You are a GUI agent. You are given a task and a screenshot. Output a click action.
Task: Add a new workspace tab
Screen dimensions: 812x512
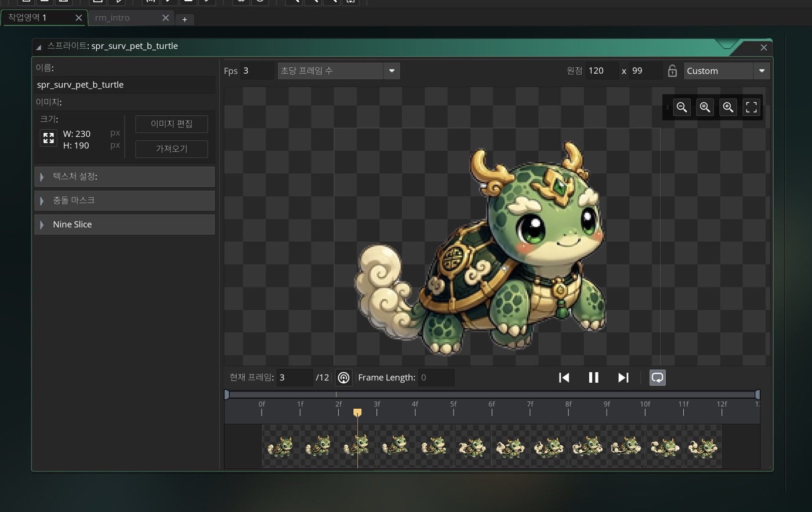click(x=184, y=19)
